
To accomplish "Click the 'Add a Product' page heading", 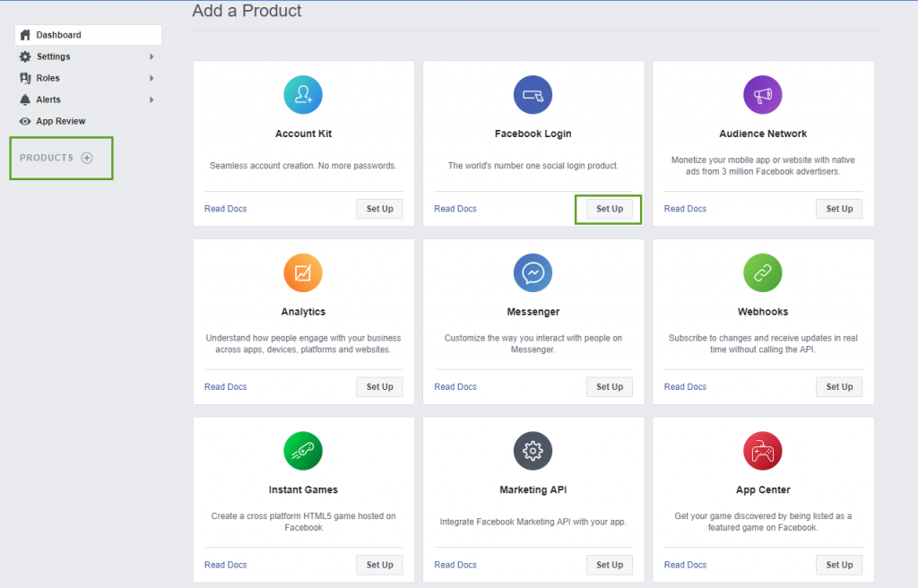I will 247,11.
